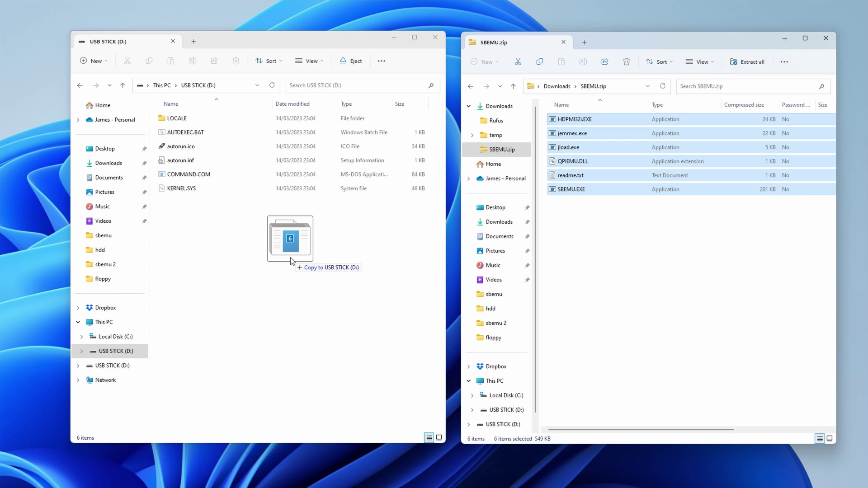Select LOCALE folder in USB STICK window

pyautogui.click(x=292, y=118)
